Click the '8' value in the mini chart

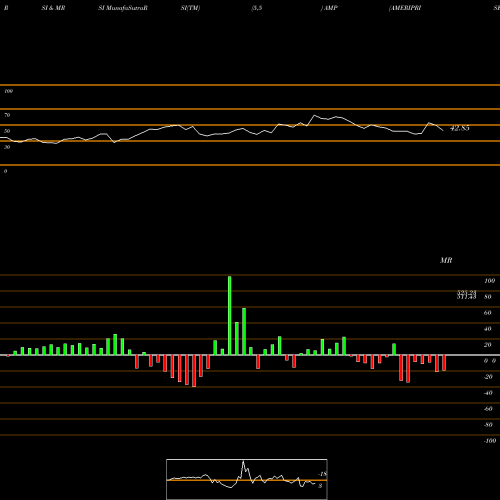[x=320, y=486]
